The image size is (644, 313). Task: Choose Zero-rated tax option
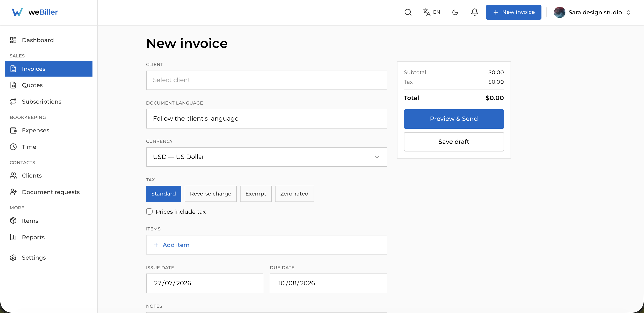(x=294, y=194)
